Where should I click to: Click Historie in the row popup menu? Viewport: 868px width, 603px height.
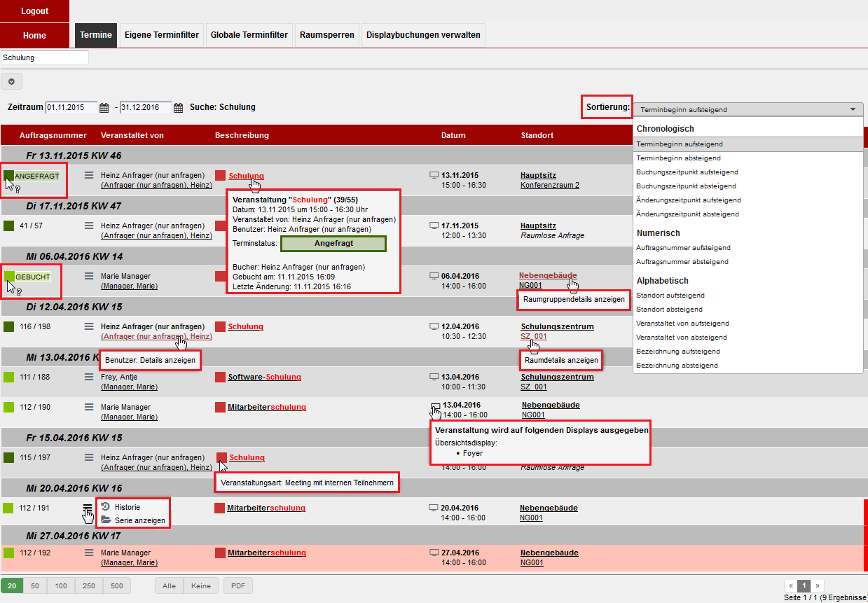coord(127,507)
